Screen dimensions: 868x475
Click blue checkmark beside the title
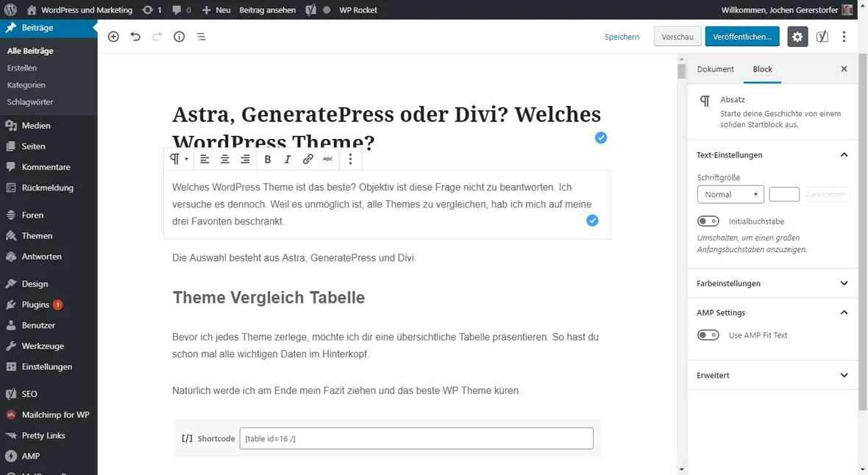pyautogui.click(x=601, y=137)
